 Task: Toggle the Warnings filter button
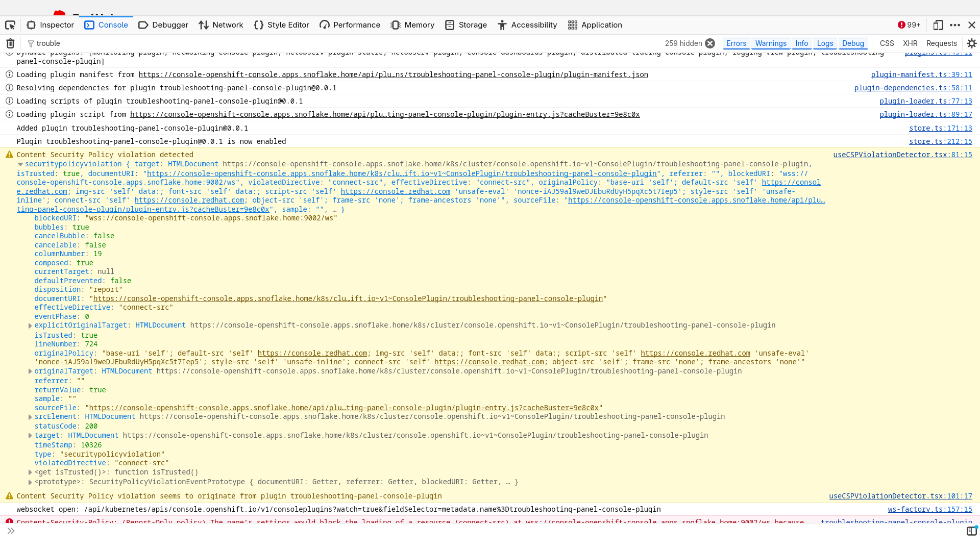click(771, 43)
